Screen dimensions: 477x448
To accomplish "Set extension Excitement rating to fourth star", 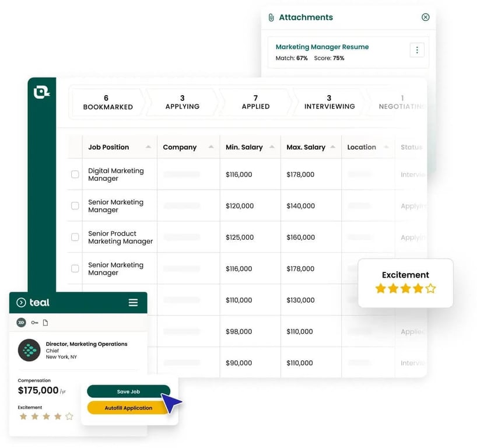I will pyautogui.click(x=58, y=416).
